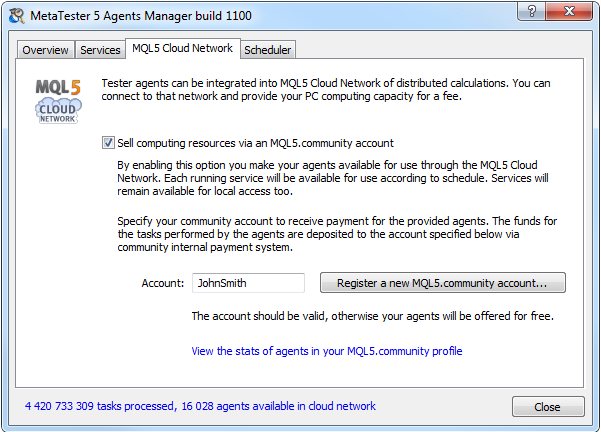601x432 pixels.
Task: Open the View the stats of agents link
Action: (x=327, y=351)
